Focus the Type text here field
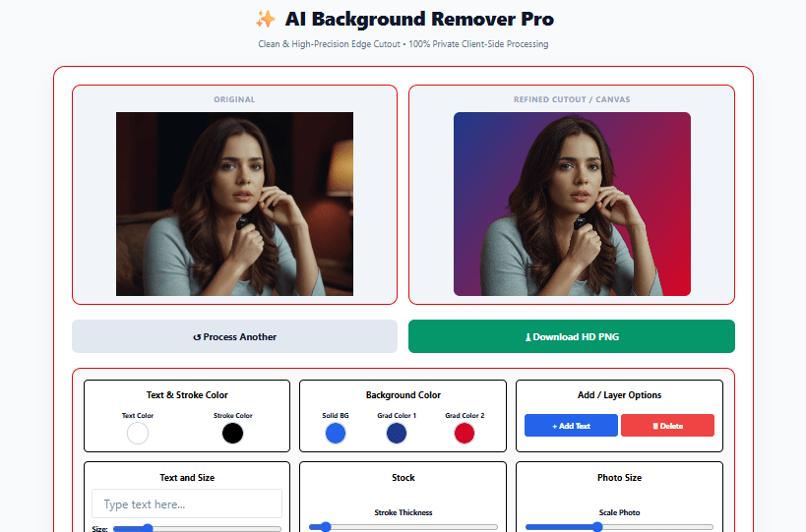Image resolution: width=806 pixels, height=532 pixels. pos(187,503)
